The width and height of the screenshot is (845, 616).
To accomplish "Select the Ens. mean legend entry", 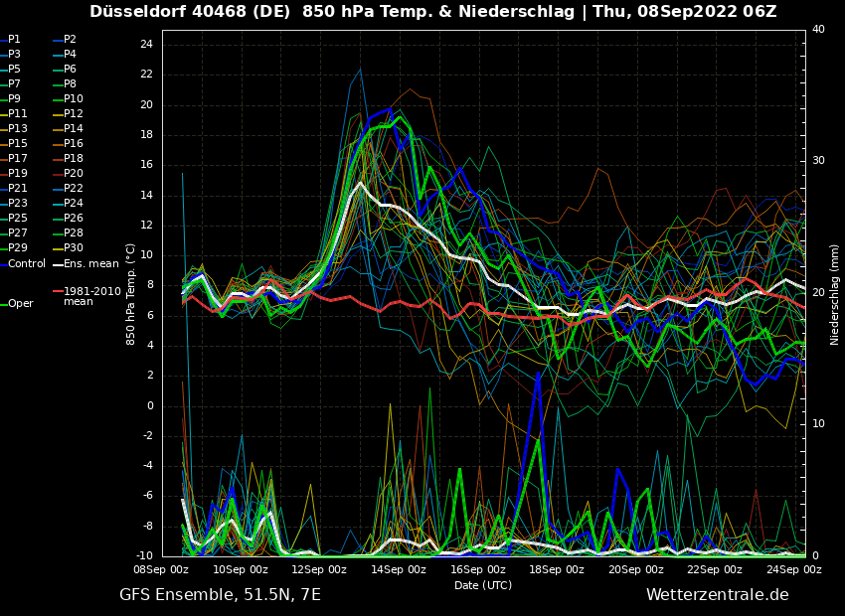I will (90, 263).
